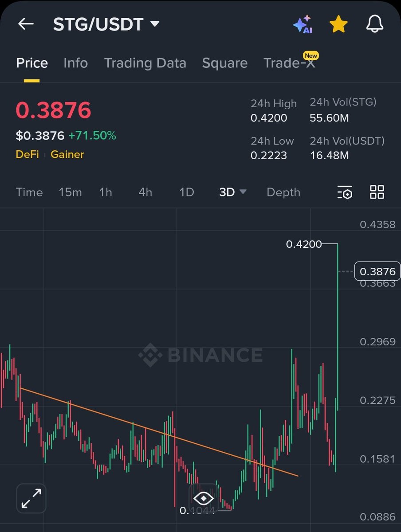
Task: Choose the 15m interval
Action: point(70,192)
